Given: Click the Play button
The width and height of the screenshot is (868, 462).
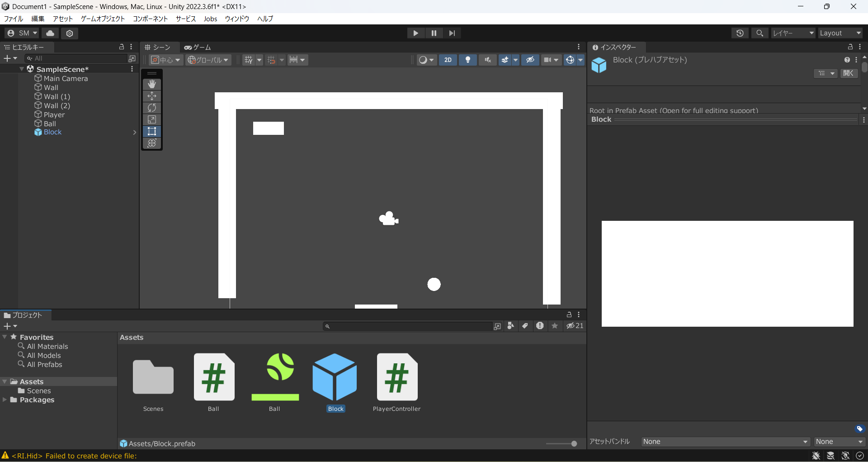Looking at the screenshot, I should 415,33.
